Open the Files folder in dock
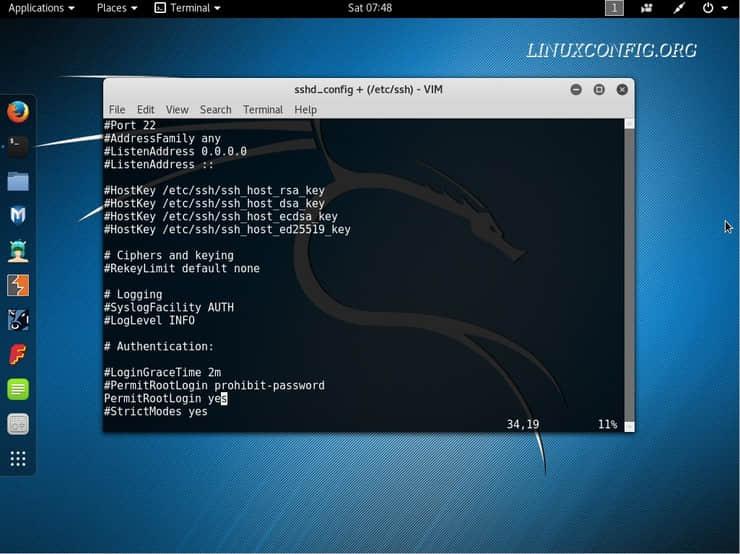The image size is (740, 554). (17, 181)
